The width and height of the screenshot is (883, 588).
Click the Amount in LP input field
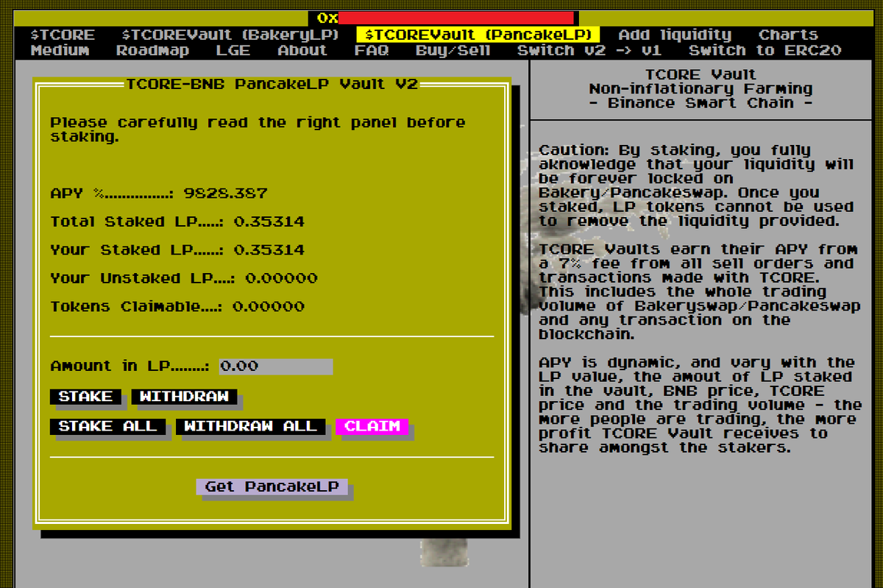pos(276,366)
